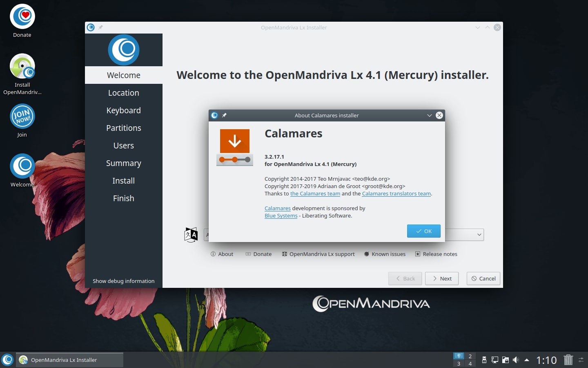This screenshot has width=588, height=368.
Task: Click the network icon in system tray
Action: click(494, 360)
